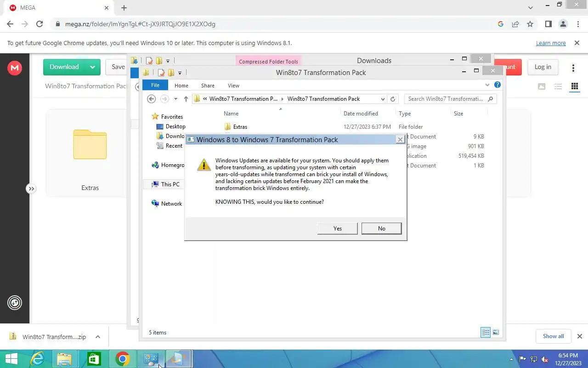Viewport: 588px width, 368px height.
Task: Sort by the Name column header
Action: point(231,114)
